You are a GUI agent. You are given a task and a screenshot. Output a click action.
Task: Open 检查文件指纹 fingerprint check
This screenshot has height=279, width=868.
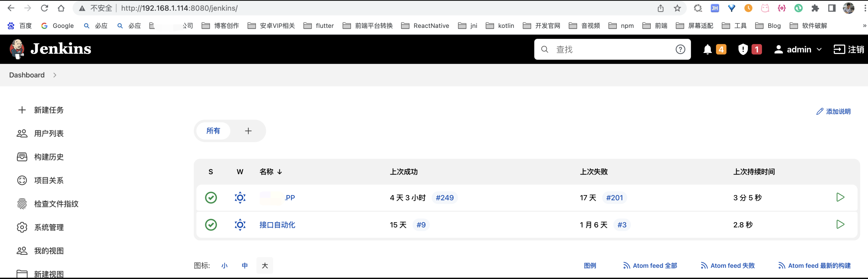(x=56, y=204)
